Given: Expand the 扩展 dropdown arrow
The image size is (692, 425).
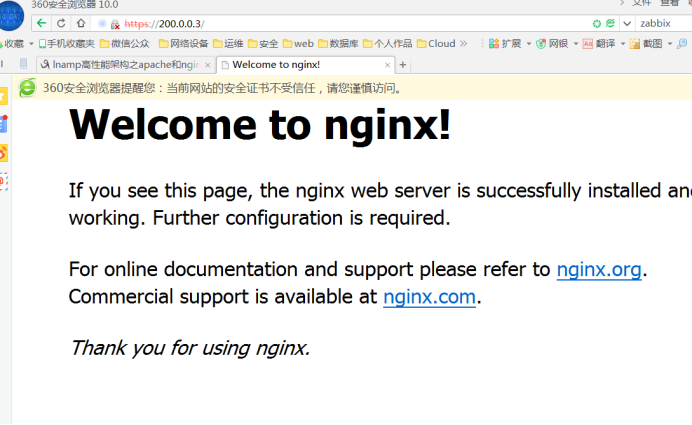Looking at the screenshot, I should [x=529, y=44].
